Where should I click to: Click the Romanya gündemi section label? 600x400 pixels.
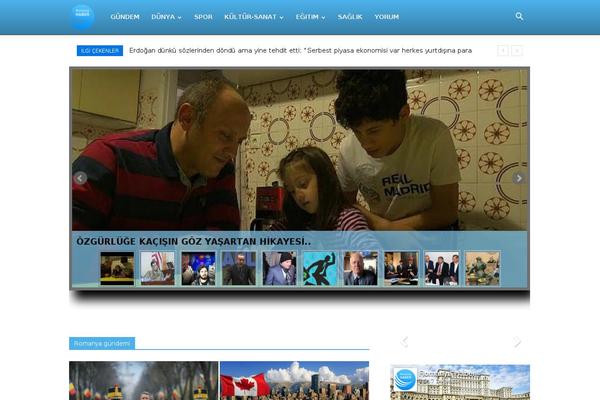(101, 343)
